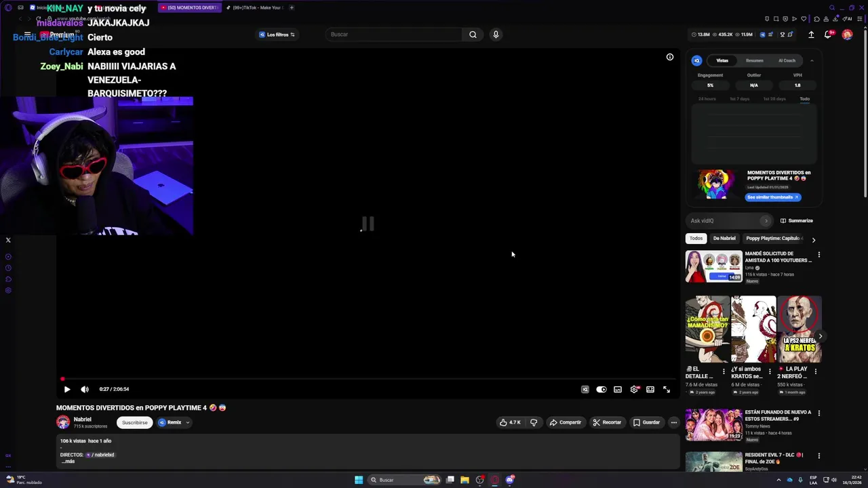This screenshot has height=488, width=868.
Task: Open the account avatar menu
Action: tap(847, 35)
